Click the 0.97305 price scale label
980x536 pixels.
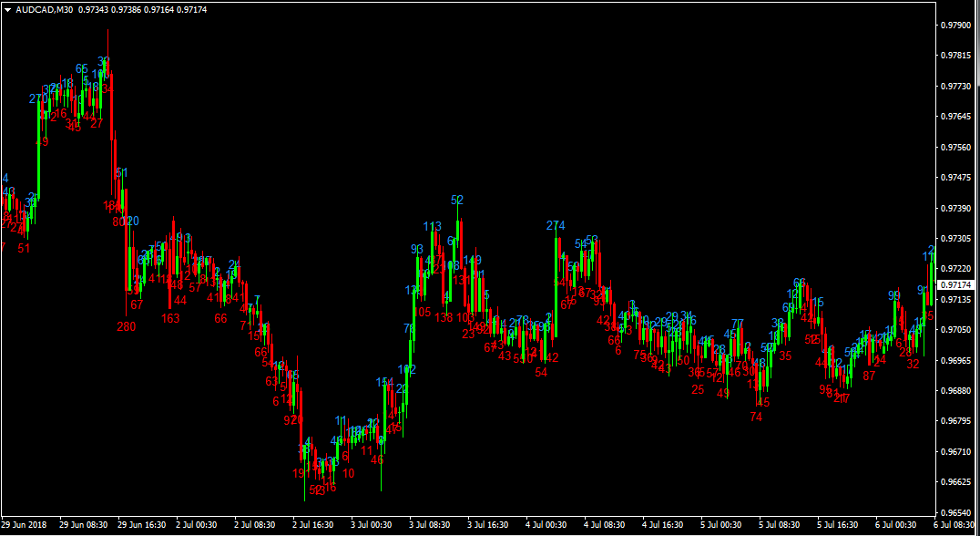click(955, 239)
